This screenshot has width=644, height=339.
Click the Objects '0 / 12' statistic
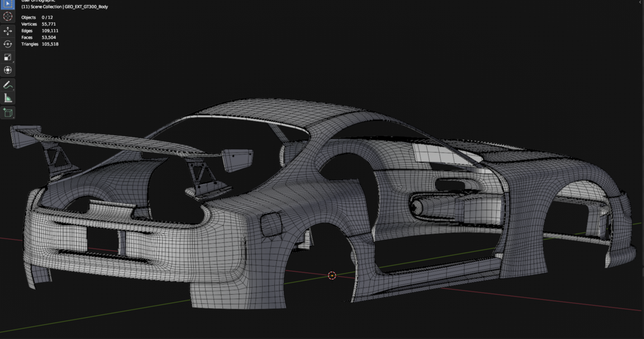click(x=47, y=18)
